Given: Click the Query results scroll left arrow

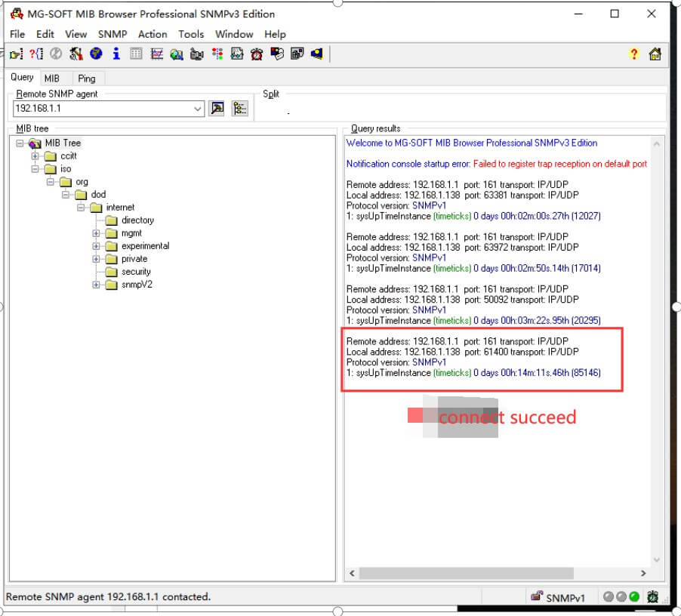Looking at the screenshot, I should click(x=353, y=573).
